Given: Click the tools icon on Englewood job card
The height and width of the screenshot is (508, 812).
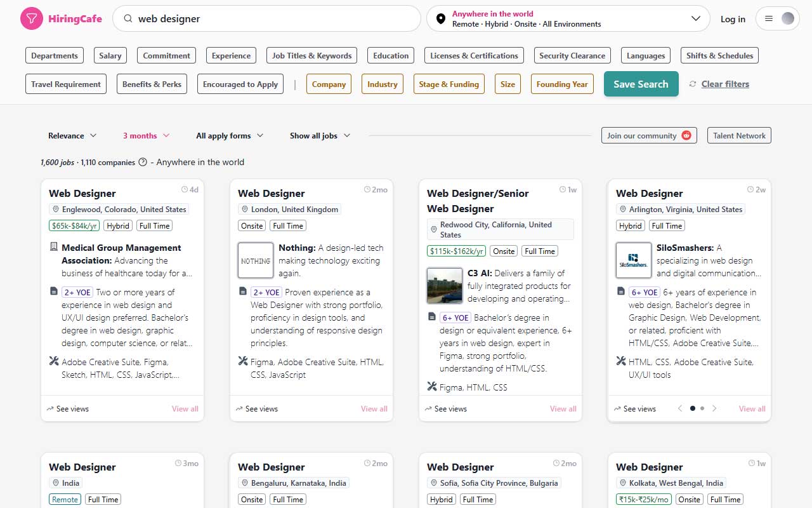Looking at the screenshot, I should pyautogui.click(x=54, y=361).
